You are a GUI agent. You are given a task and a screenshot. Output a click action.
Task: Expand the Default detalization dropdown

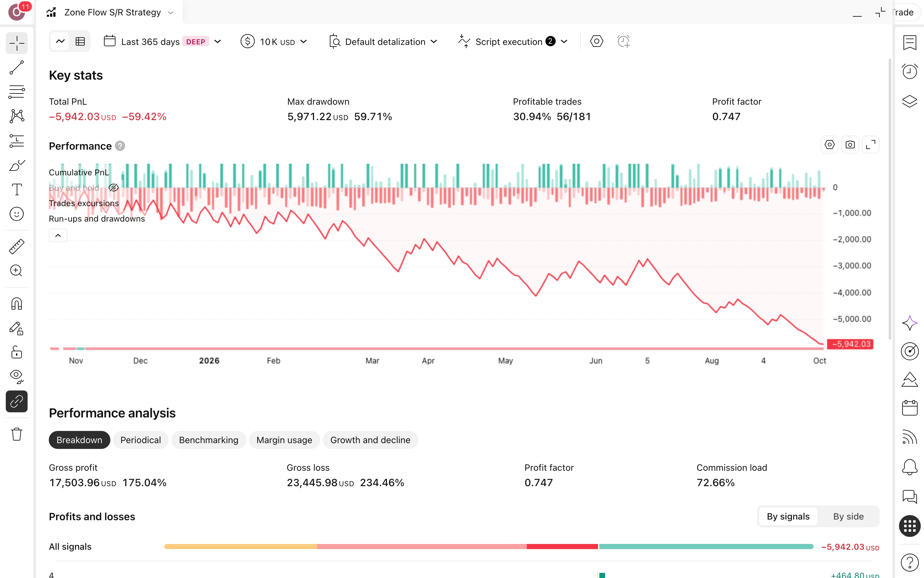tap(383, 42)
